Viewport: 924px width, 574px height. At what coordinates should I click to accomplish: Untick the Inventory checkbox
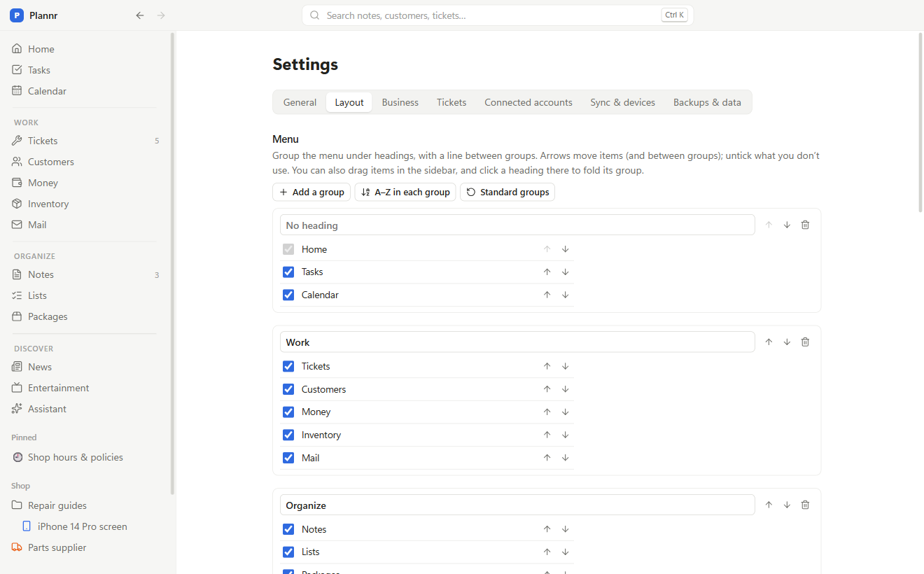tap(288, 435)
